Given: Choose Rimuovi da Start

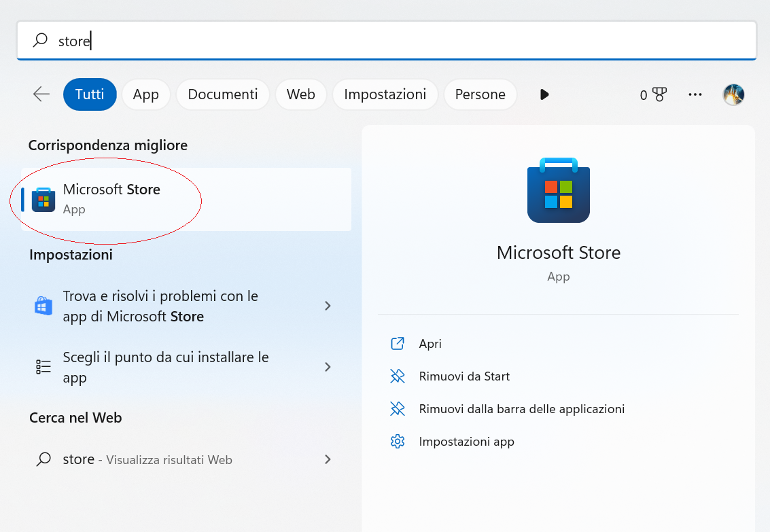Looking at the screenshot, I should click(x=464, y=376).
